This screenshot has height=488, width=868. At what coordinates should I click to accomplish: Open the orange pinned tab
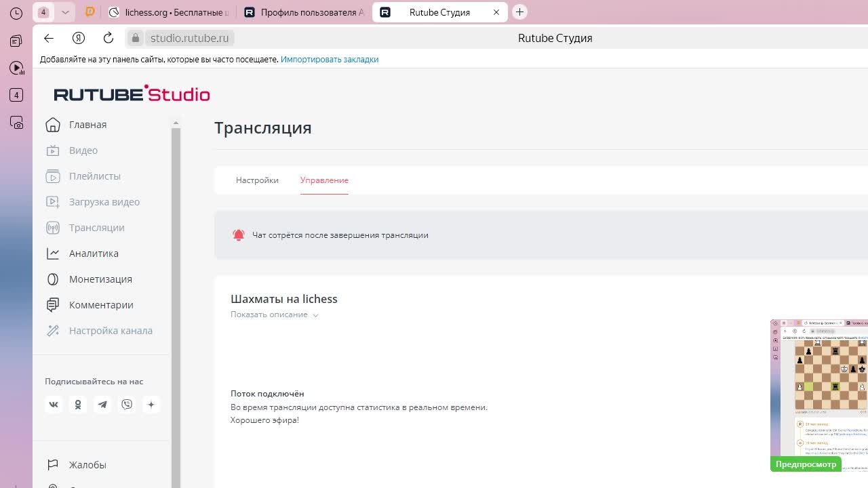pos(90,12)
